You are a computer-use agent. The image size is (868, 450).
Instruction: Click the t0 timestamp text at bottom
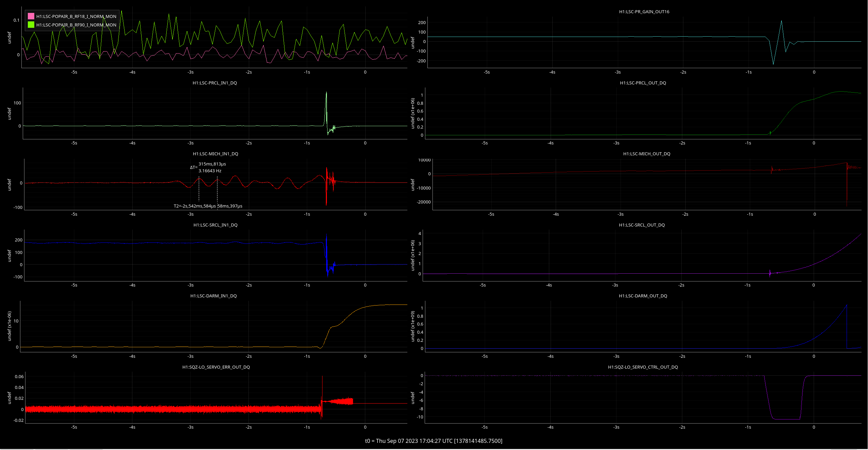point(434,441)
